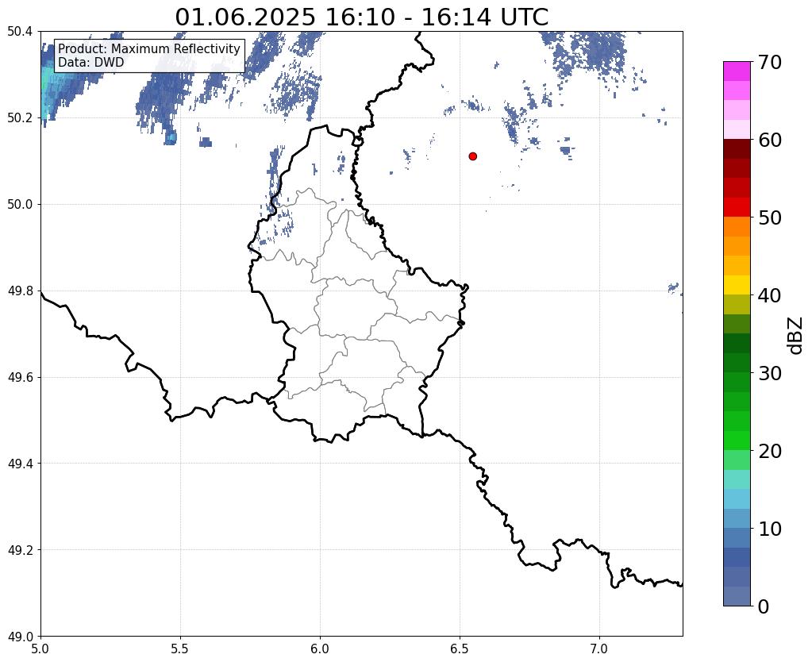This screenshot has height=662, width=812.
Task: Click the y-axis latitude label 49.2
Action: pos(20,550)
